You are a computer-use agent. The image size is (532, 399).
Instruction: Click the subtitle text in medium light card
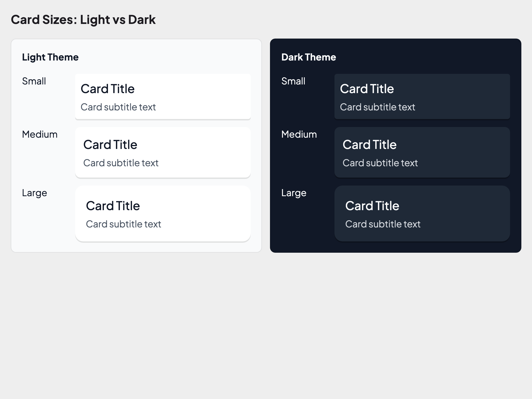click(121, 163)
